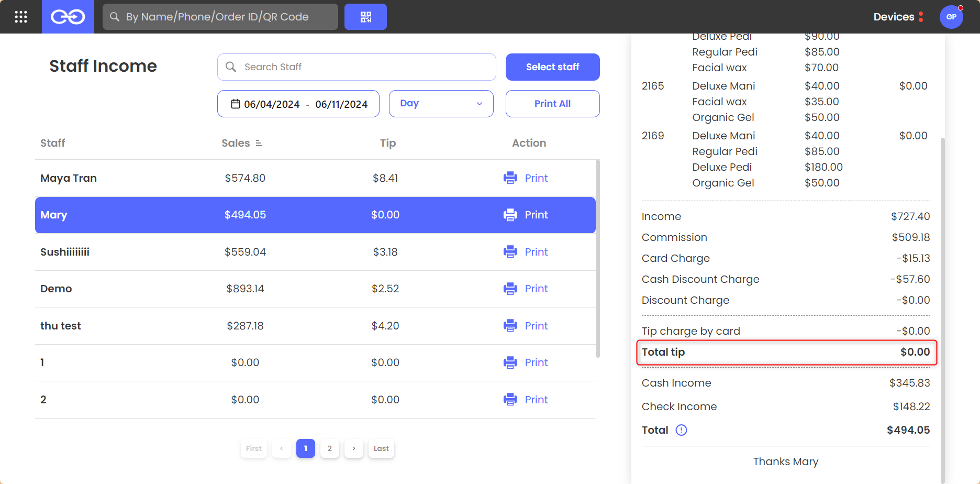The height and width of the screenshot is (484, 980).
Task: Click the Income $727.40 value
Action: [x=910, y=216]
